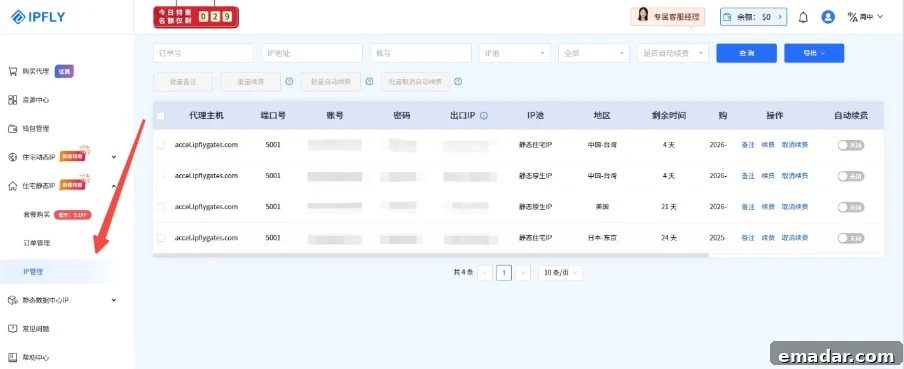
Task: Click the 批量续费 button
Action: (250, 82)
